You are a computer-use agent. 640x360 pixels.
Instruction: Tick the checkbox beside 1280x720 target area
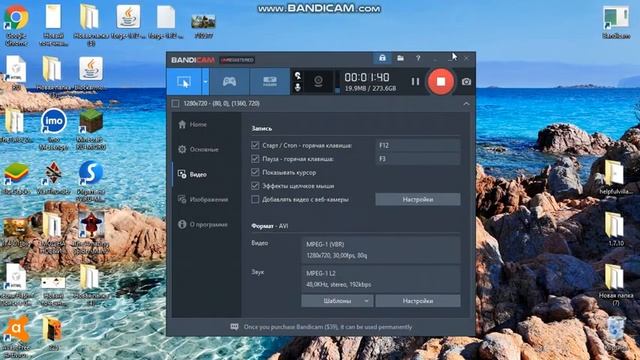pyautogui.click(x=176, y=104)
